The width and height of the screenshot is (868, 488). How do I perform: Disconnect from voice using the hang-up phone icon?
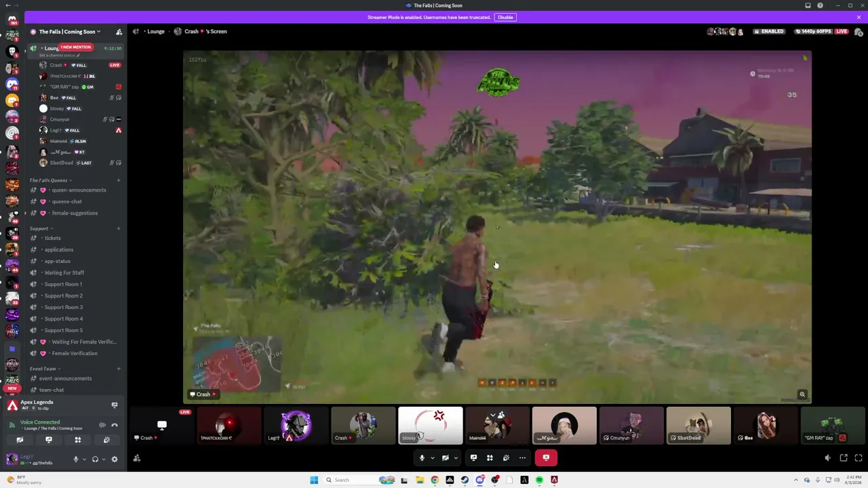pos(115,425)
